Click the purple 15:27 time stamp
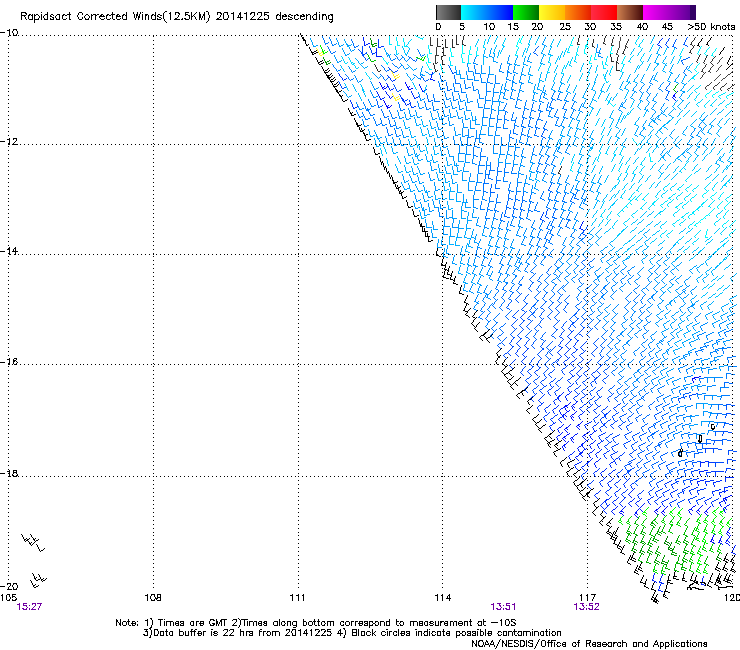Viewport: 740px width, 650px height. click(x=29, y=607)
